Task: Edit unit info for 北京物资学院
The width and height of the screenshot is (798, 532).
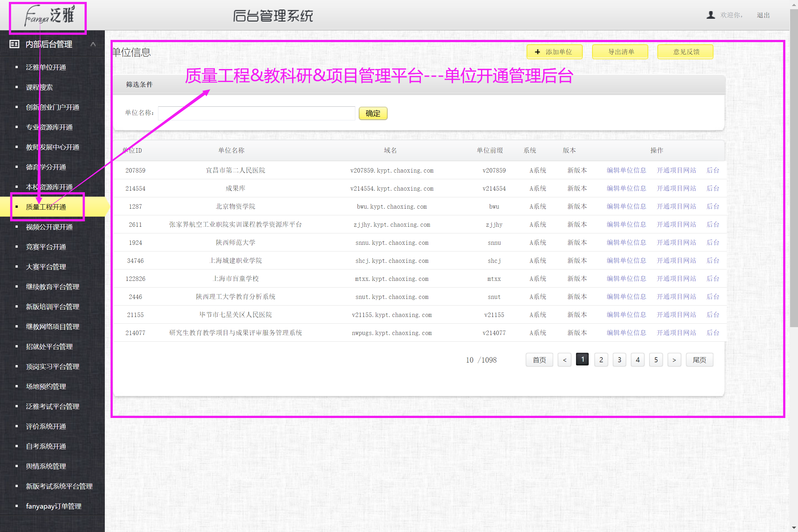Action: [626, 206]
